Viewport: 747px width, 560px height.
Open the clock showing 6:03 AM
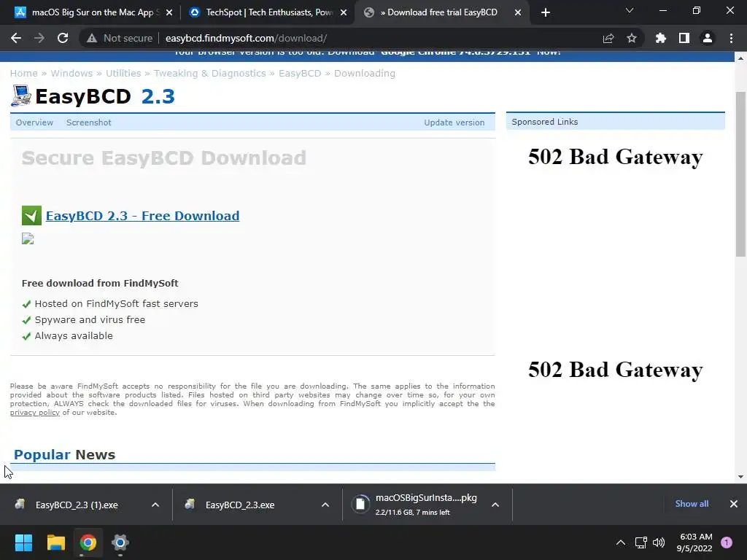click(694, 542)
